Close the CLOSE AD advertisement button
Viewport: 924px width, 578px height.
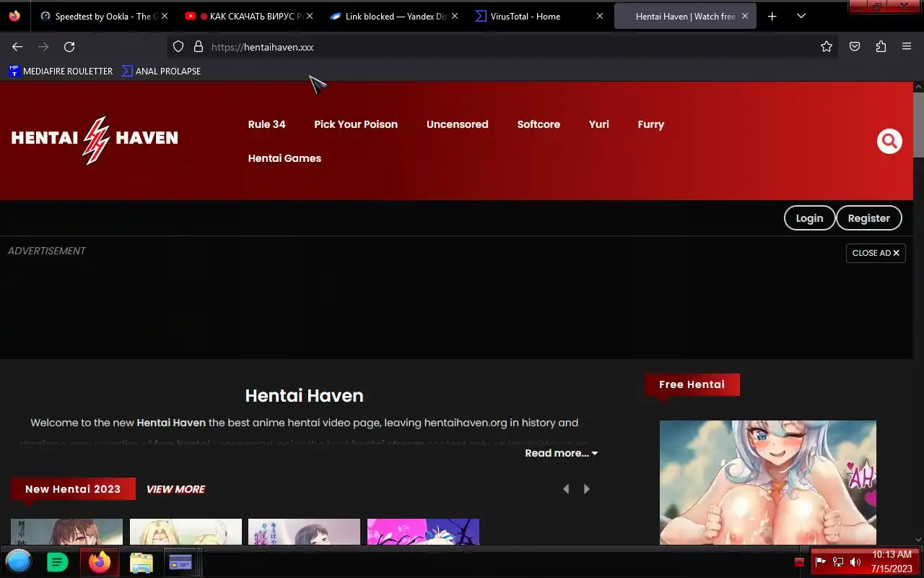[876, 253]
